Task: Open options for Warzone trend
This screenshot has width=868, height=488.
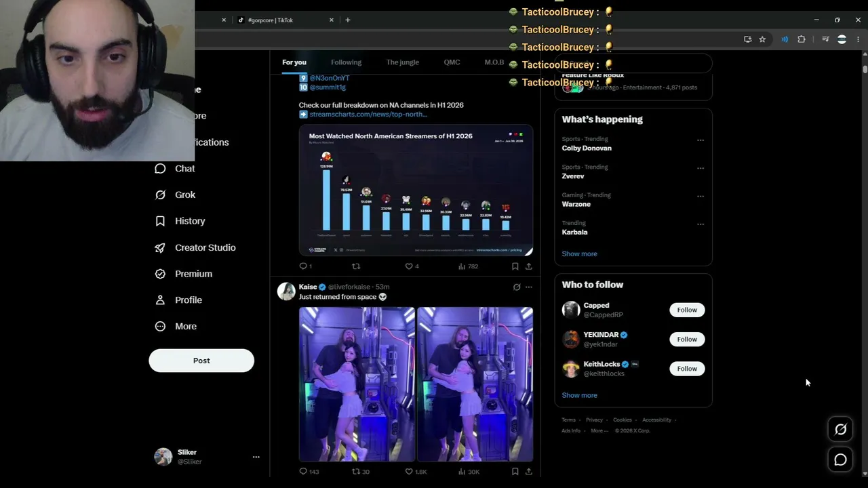Action: tap(701, 197)
